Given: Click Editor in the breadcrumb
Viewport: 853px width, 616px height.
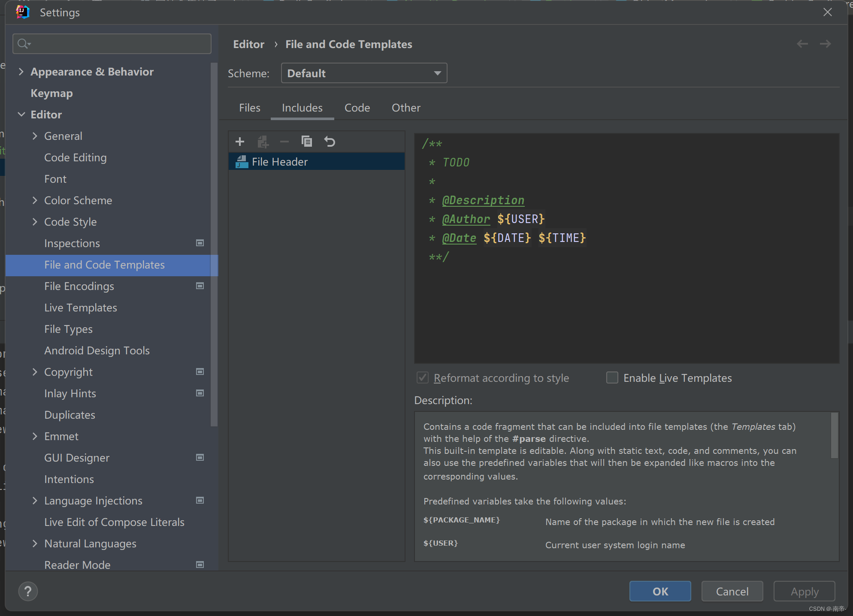Looking at the screenshot, I should pyautogui.click(x=248, y=44).
